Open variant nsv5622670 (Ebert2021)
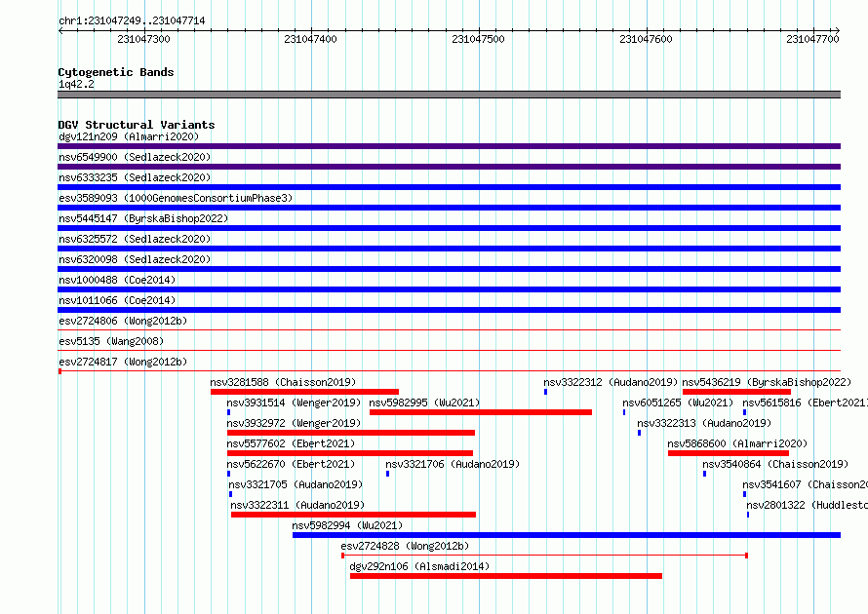 pos(292,464)
